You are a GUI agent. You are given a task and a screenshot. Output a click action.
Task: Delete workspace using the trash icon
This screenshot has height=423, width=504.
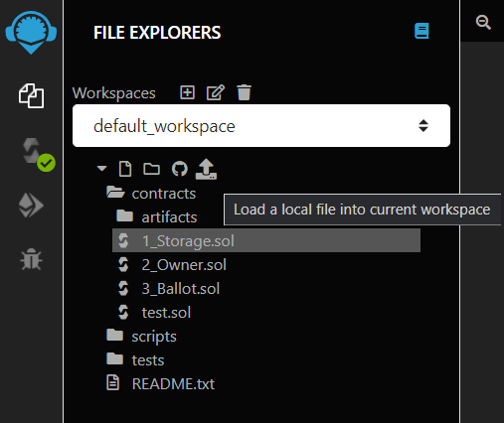tap(245, 92)
